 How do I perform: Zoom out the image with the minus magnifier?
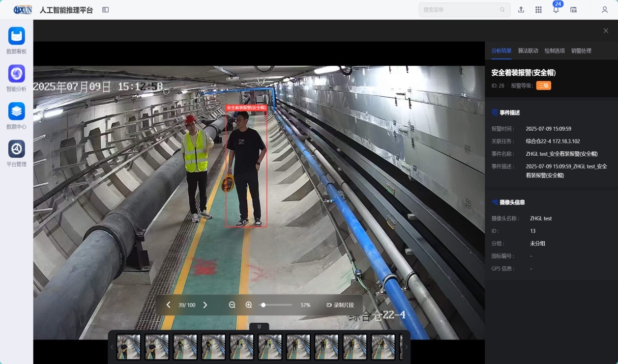coord(232,305)
